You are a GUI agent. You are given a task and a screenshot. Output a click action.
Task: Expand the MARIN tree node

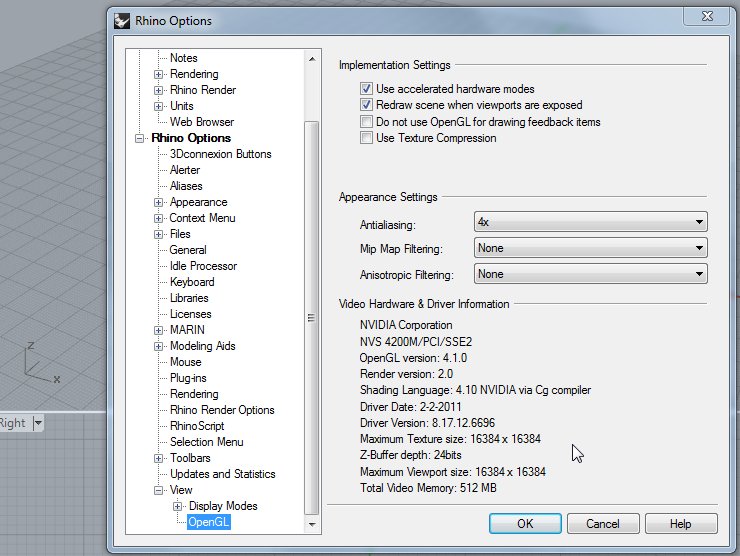coord(159,330)
